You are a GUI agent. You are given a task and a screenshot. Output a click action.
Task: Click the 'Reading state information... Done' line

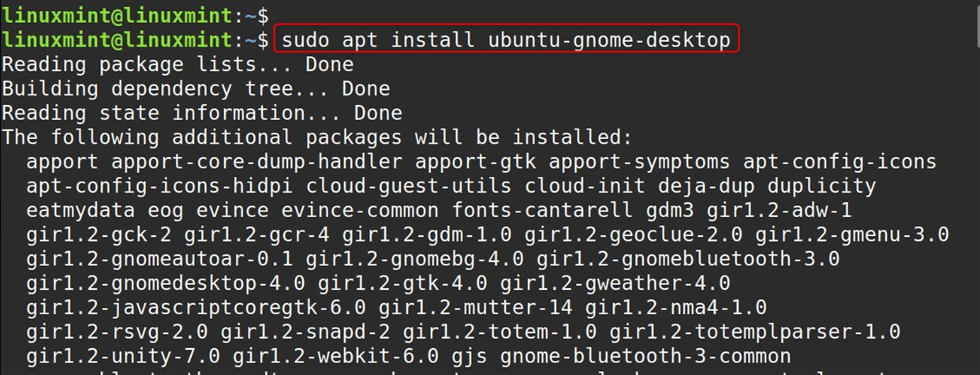(202, 113)
